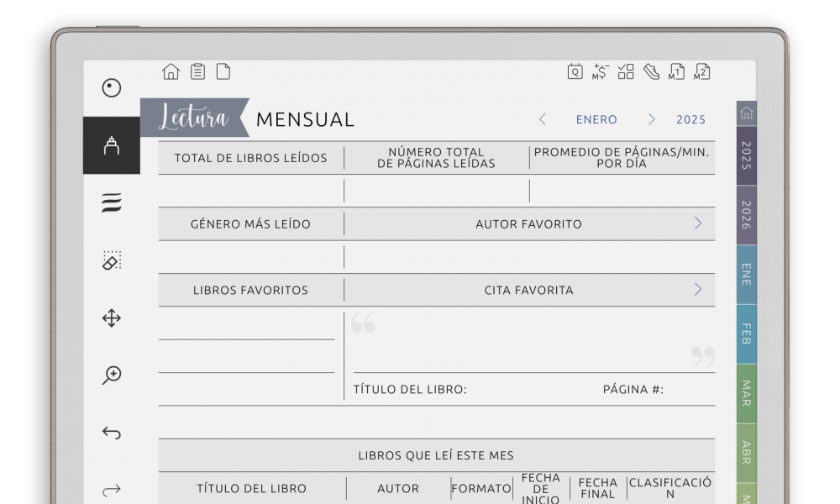This screenshot has height=504, width=840.
Task: Click the 2025 year link in header
Action: click(690, 119)
